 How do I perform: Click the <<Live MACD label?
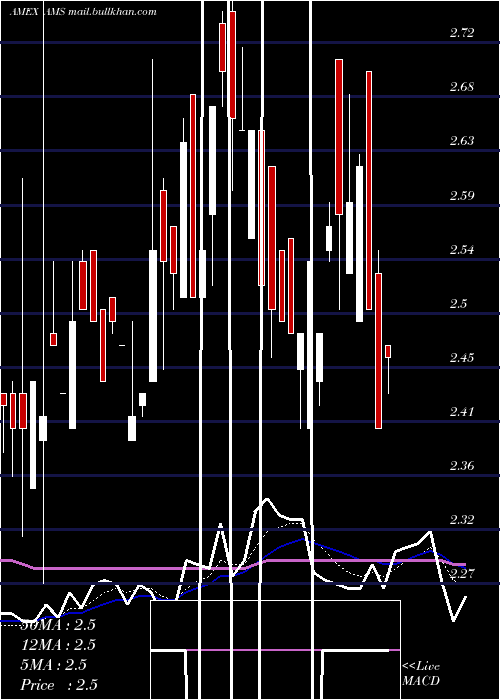421,674
